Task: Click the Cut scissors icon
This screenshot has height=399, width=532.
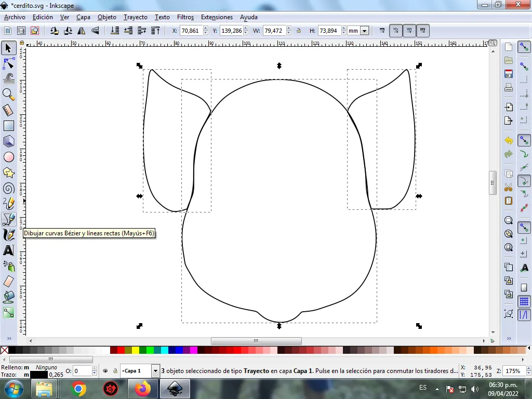Action: (508, 187)
